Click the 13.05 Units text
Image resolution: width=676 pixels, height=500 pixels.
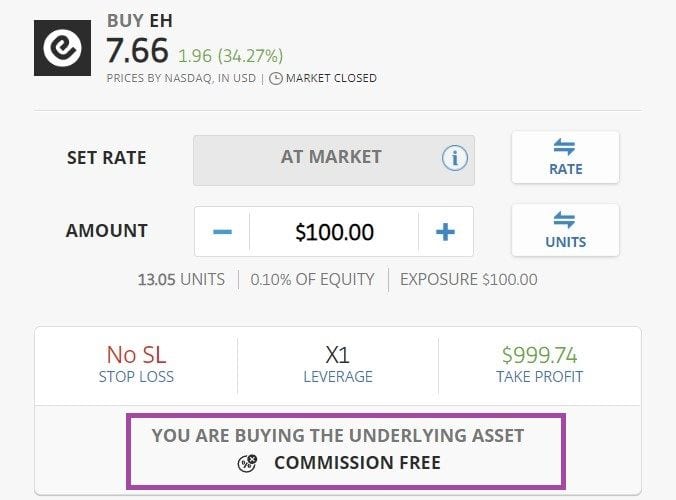pyautogui.click(x=181, y=280)
